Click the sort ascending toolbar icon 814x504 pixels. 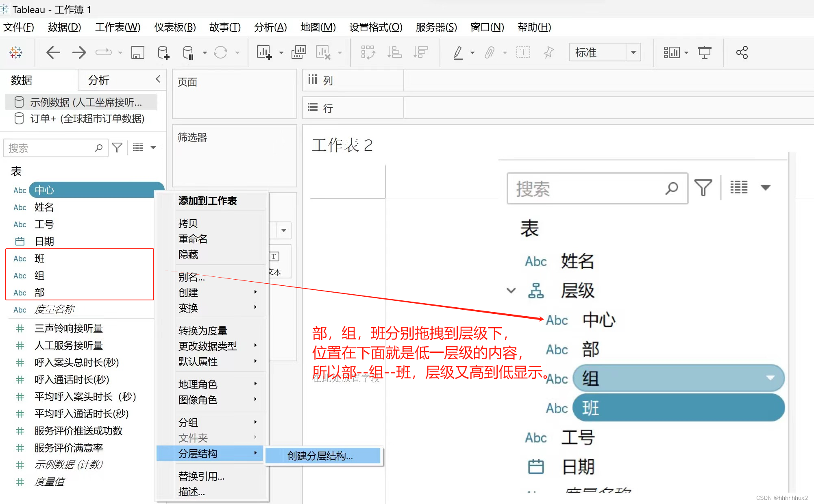[394, 52]
